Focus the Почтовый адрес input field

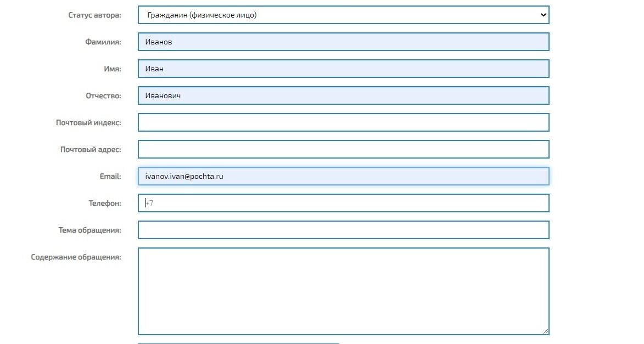[x=343, y=149]
